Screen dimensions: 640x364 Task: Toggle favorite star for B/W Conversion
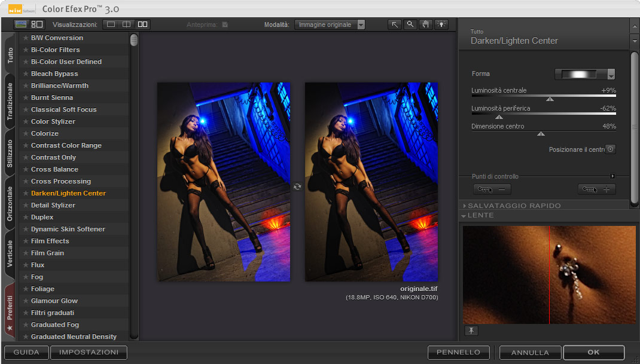coord(25,38)
